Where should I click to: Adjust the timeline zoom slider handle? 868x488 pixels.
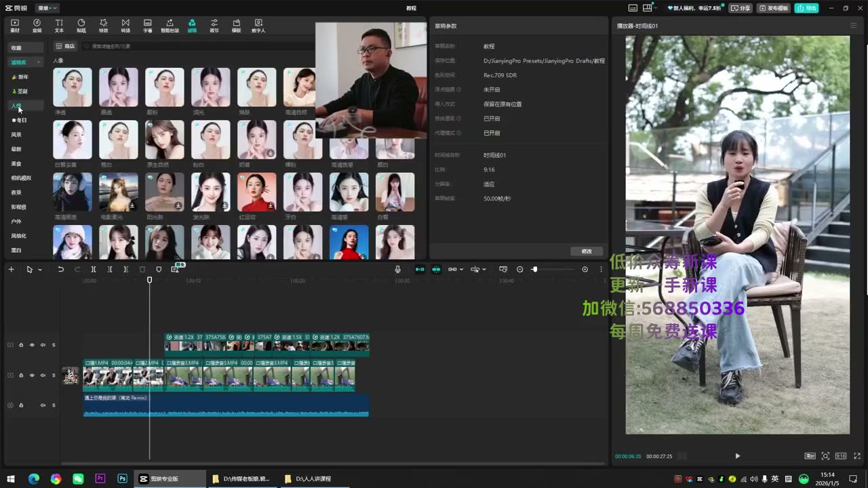(534, 269)
